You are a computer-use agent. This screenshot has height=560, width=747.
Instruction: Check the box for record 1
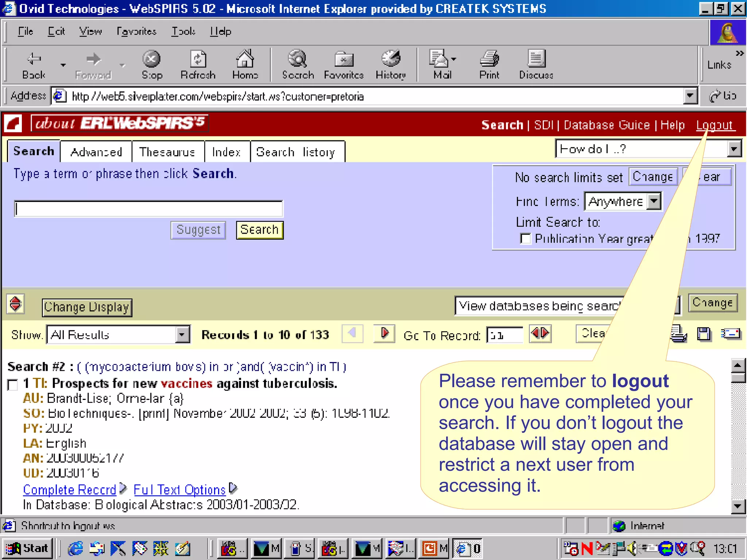coord(13,385)
